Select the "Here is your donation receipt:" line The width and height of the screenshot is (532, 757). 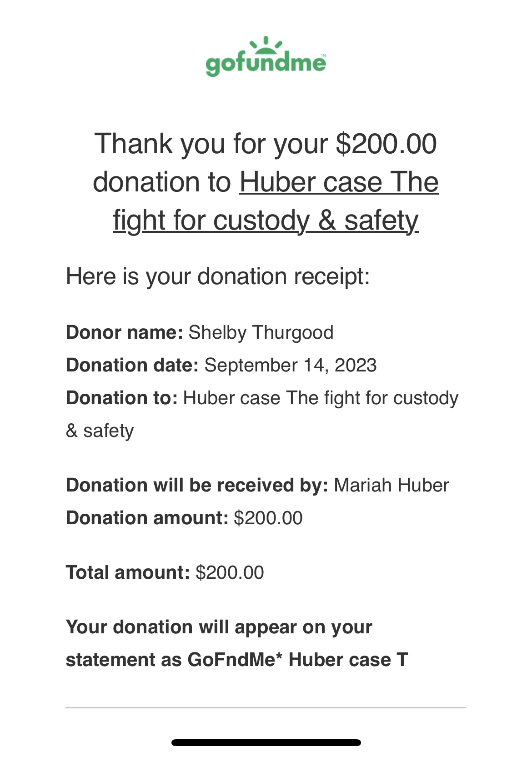point(218,276)
